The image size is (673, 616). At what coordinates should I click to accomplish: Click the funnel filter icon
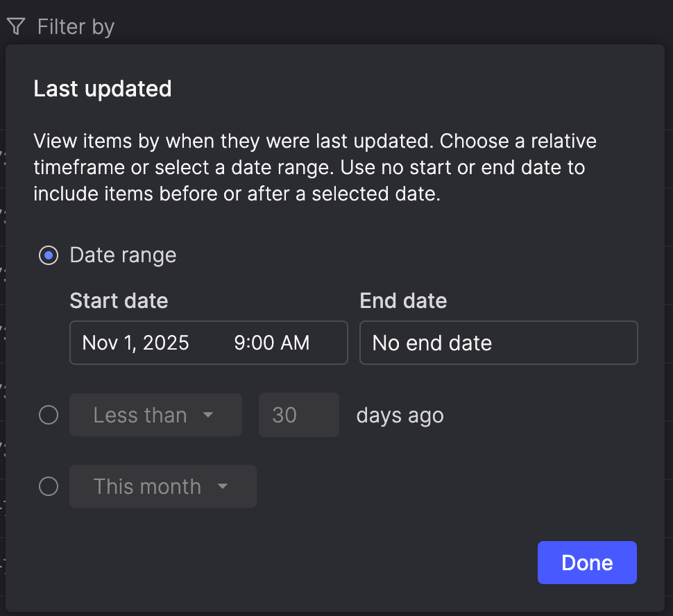point(16,27)
